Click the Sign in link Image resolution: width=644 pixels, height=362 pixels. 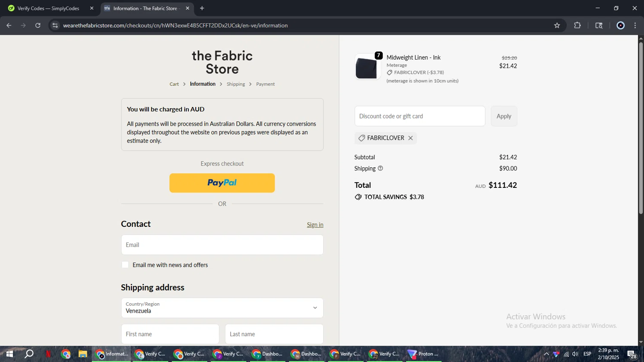tap(315, 225)
